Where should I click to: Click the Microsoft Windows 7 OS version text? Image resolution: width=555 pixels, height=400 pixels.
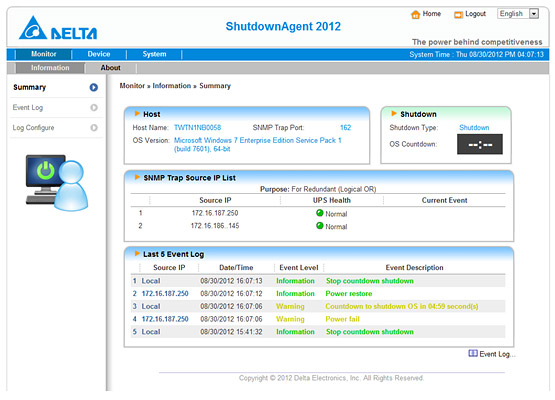(x=258, y=145)
